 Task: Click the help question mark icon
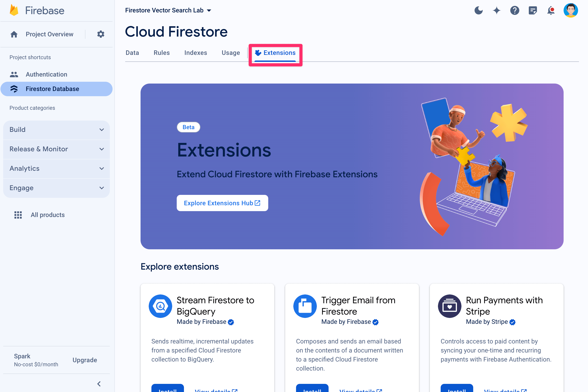coord(515,10)
